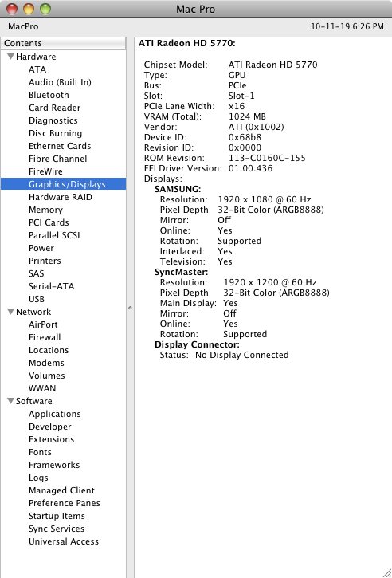Select Printers in the sidebar
Image resolution: width=392 pixels, height=578 pixels.
pyautogui.click(x=45, y=261)
